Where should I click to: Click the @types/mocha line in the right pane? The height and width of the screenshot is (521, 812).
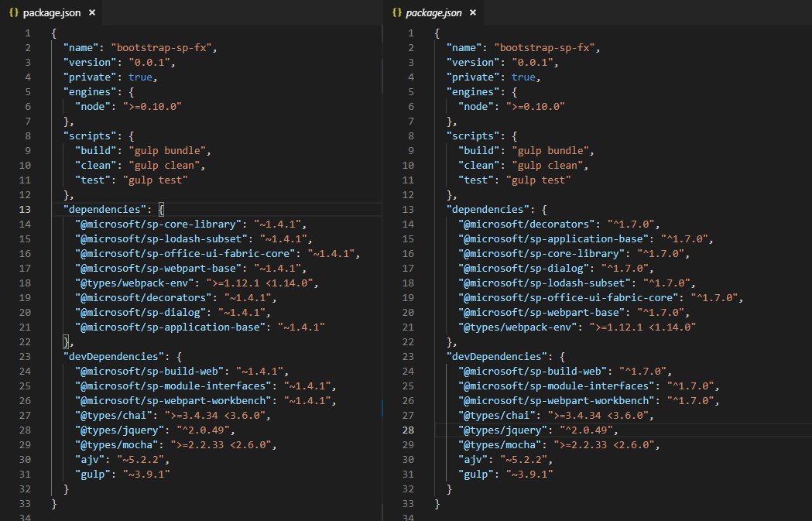559,445
